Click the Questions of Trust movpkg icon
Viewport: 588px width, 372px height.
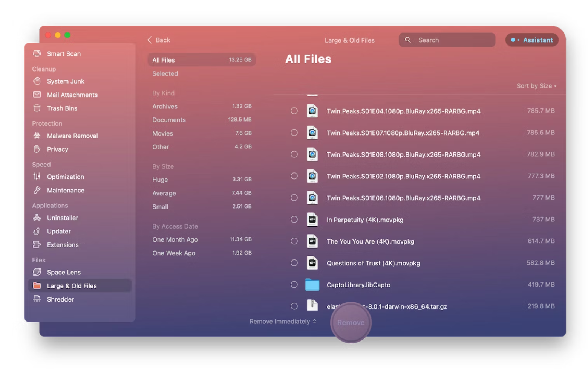(312, 263)
